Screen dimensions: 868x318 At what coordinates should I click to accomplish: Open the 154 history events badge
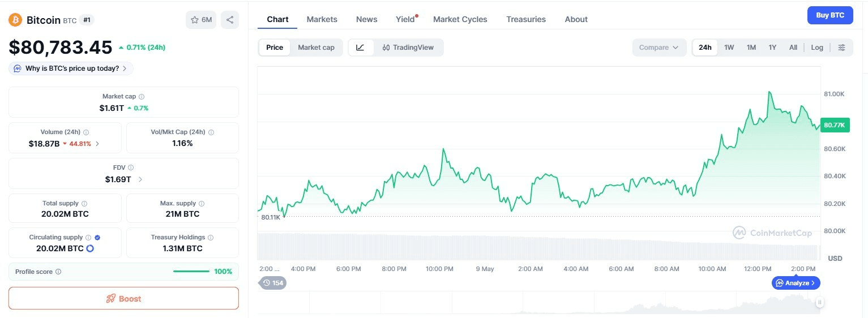273,283
